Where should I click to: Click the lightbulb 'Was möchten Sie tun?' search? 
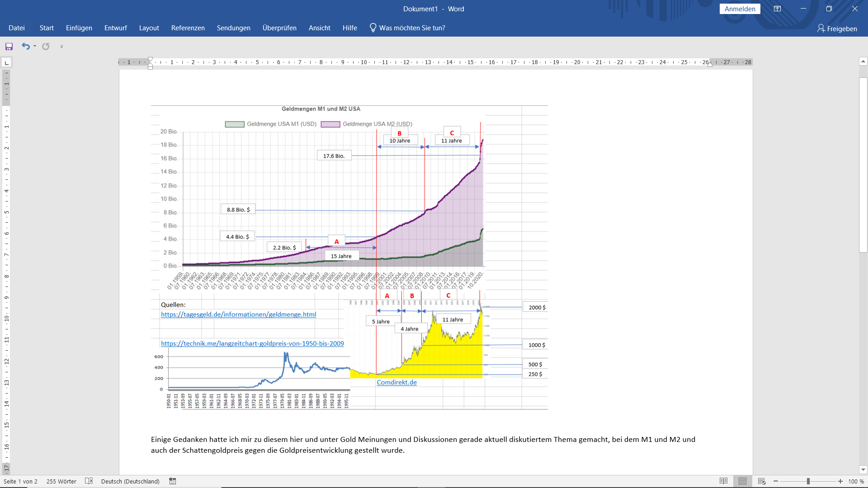[407, 28]
